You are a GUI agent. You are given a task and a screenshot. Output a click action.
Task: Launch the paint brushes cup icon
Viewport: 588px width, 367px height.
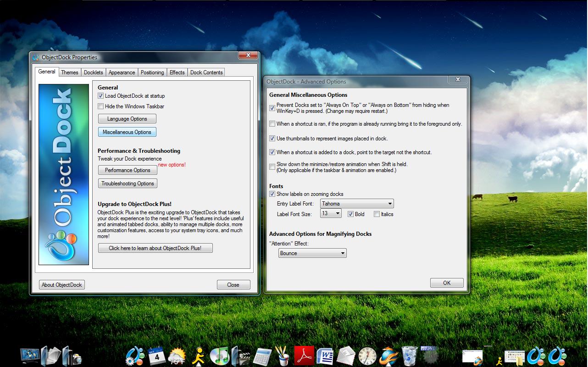coord(283,356)
